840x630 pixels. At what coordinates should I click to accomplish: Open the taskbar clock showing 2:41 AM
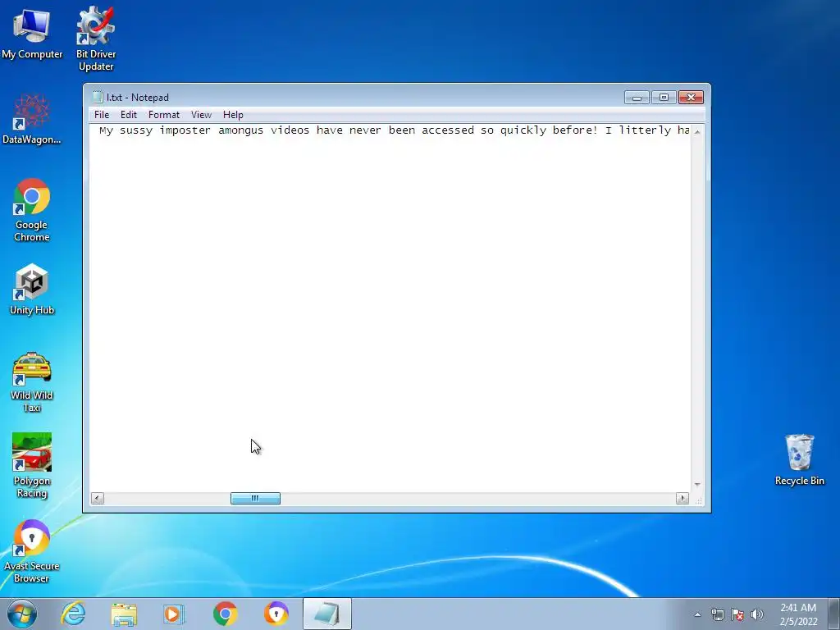click(798, 614)
